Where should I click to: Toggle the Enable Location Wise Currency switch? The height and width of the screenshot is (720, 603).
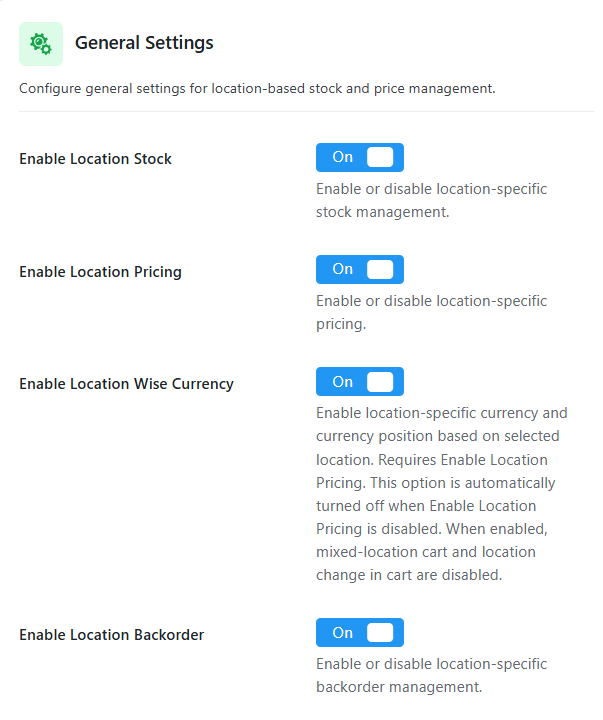[360, 382]
